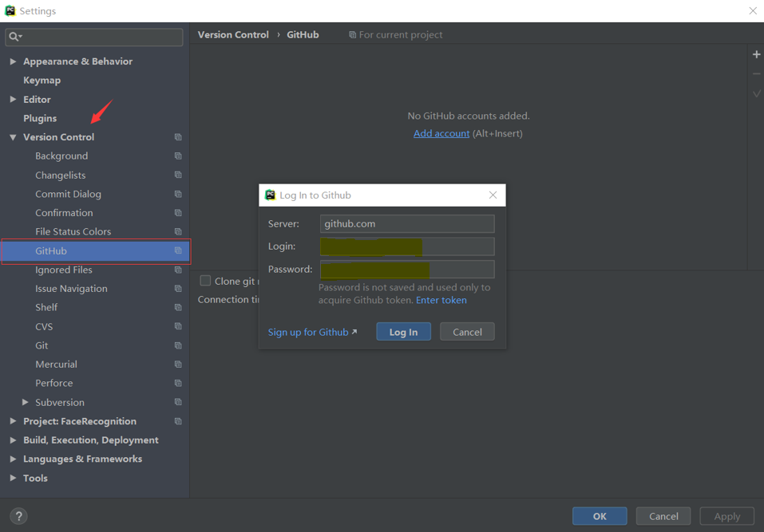Select Plugins in settings tree
The width and height of the screenshot is (764, 532).
click(40, 118)
